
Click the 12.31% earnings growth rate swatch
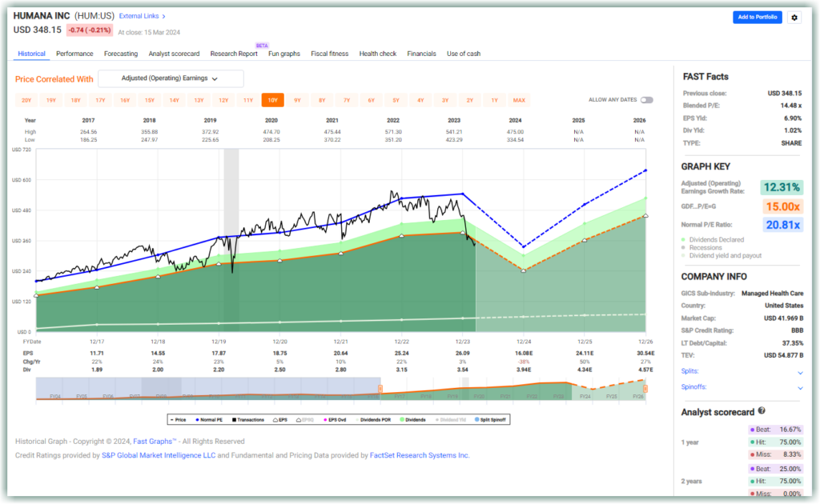782,187
